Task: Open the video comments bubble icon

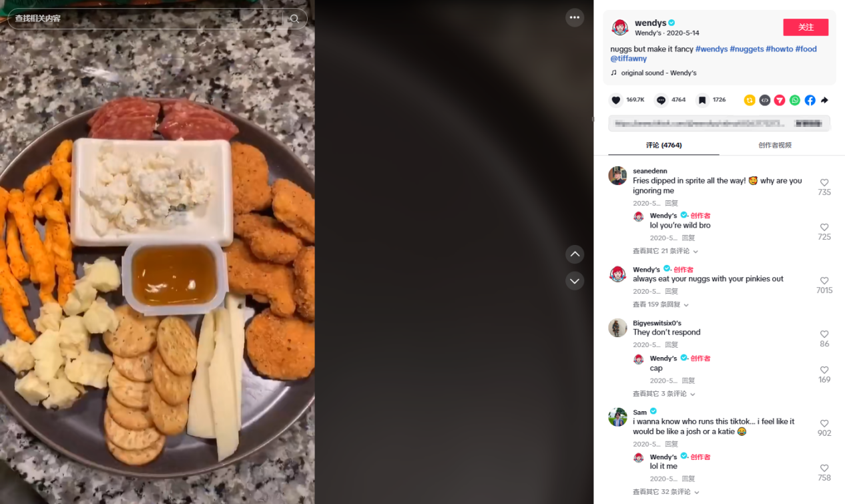Action: tap(661, 100)
